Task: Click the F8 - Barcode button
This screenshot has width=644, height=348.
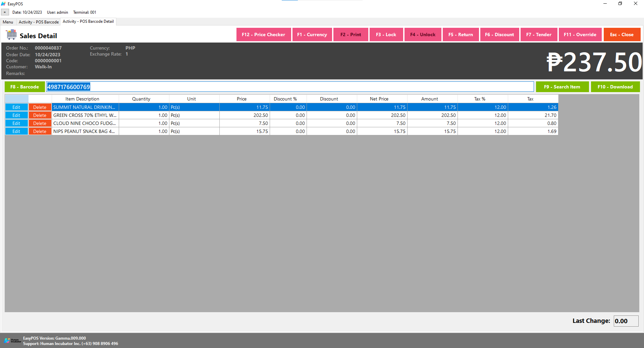Action: pos(24,87)
